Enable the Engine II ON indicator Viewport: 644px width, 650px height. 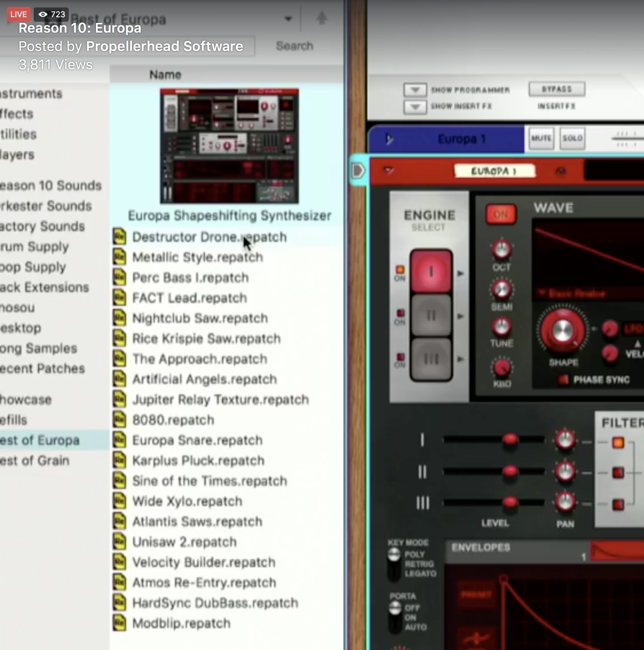400,313
